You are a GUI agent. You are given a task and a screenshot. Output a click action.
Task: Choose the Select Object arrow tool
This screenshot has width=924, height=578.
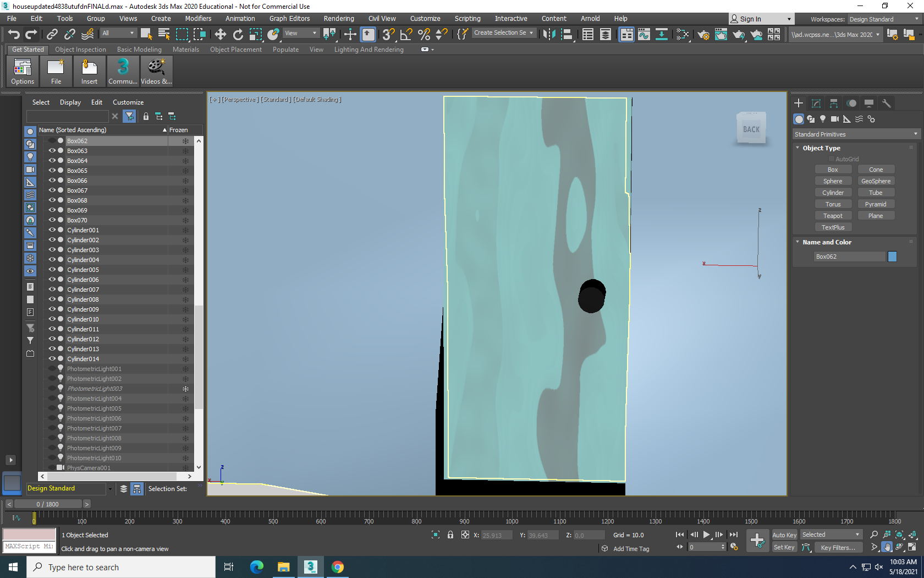coord(146,34)
